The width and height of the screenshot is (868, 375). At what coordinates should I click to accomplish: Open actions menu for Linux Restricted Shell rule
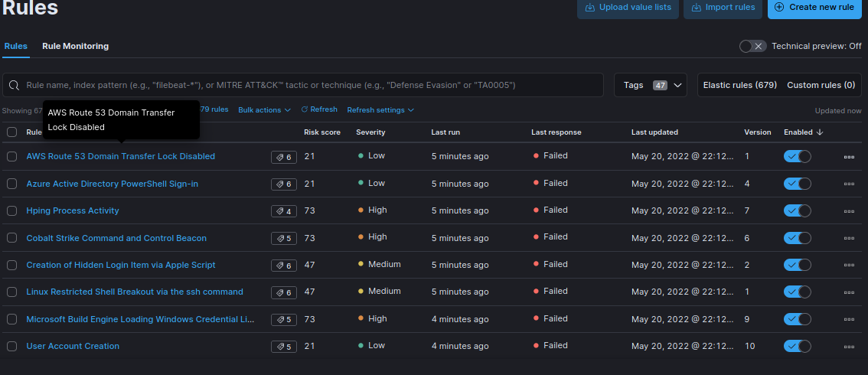tap(849, 292)
